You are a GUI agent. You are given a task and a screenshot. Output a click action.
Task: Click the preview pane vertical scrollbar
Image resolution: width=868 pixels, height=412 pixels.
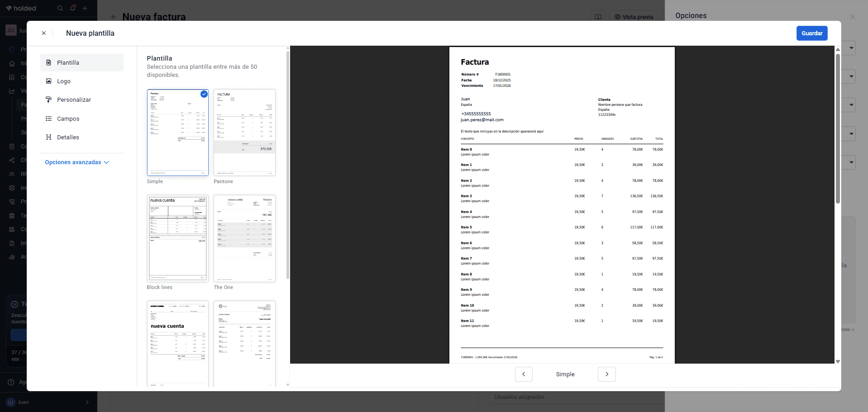coord(838,129)
